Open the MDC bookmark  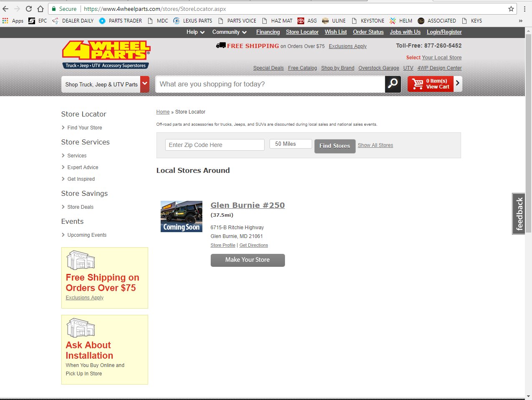coord(158,20)
